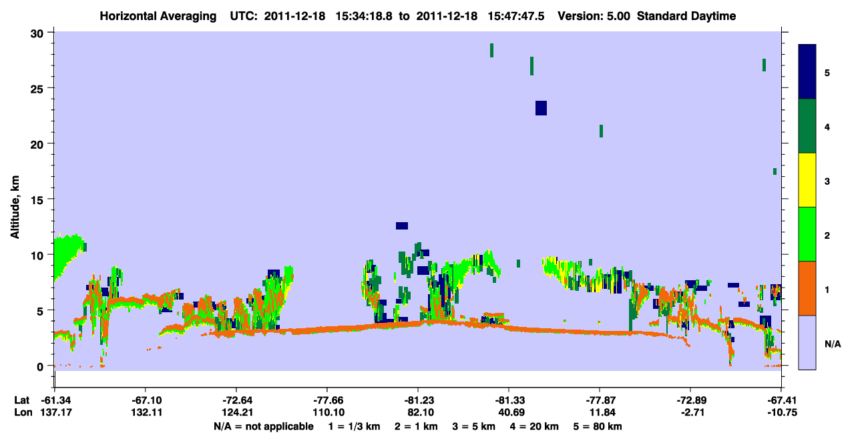Click the dark blue block near 12.5 km altitude
Screen dimensions: 868x445
coord(401,226)
